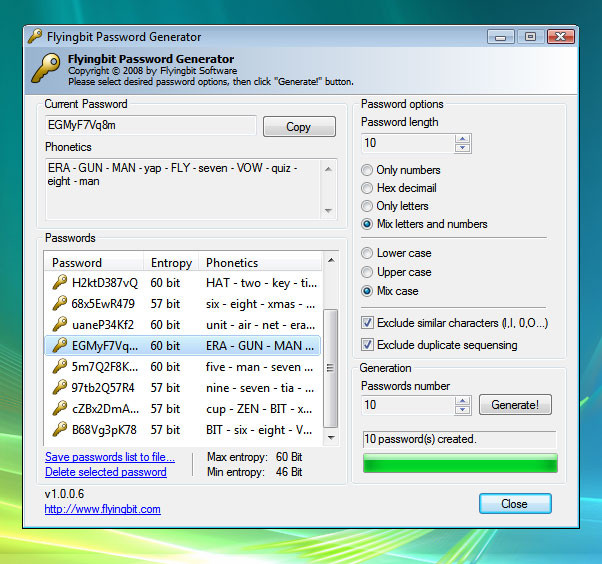Click the green generation progress bar
Image resolution: width=602 pixels, height=564 pixels.
click(x=460, y=463)
